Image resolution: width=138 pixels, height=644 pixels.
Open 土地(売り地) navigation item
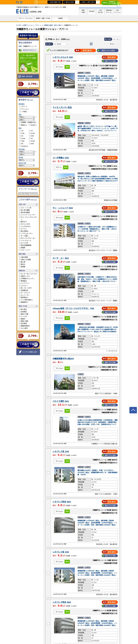tap(100, 11)
